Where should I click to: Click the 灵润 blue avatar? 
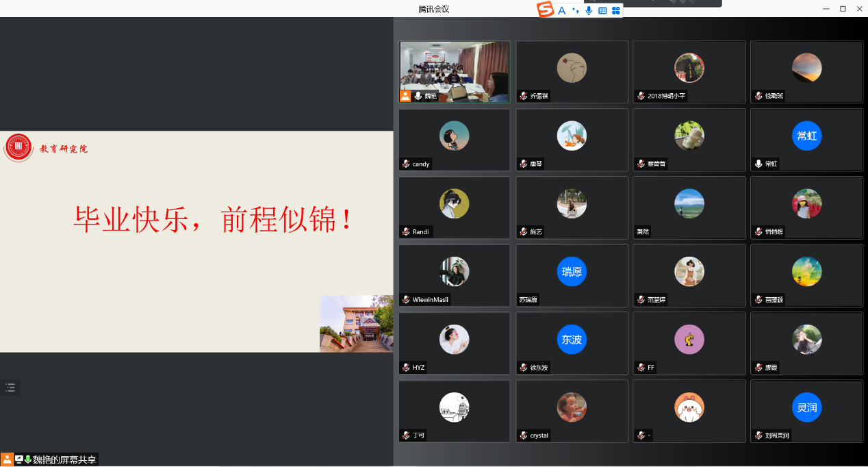pos(806,407)
